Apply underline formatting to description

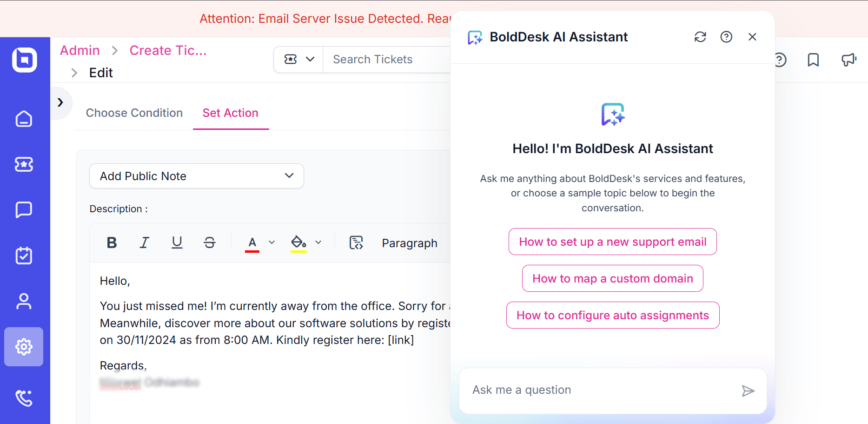point(177,242)
